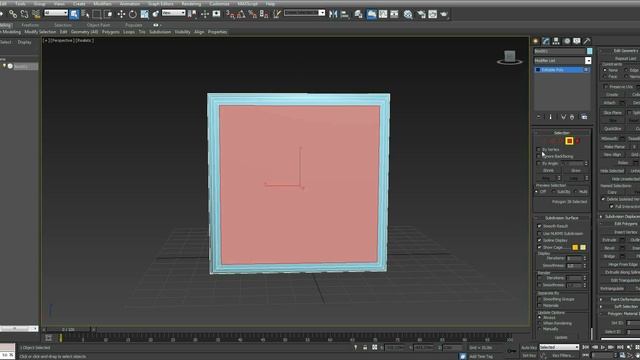Screen dimensions: 640x360
Task: Activate the Select and Rotate tool
Action: [133, 14]
